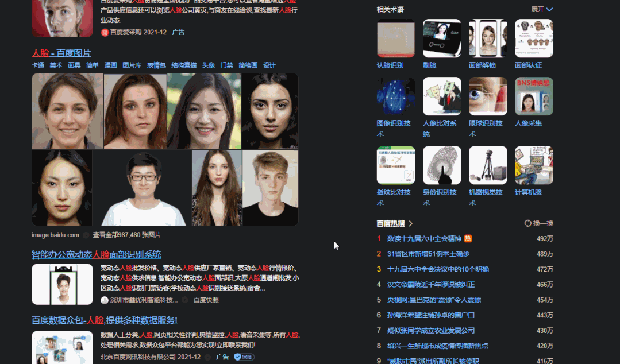Open the Asian woman close-up face image
Image resolution: width=620 pixels, height=364 pixels.
coord(62,188)
